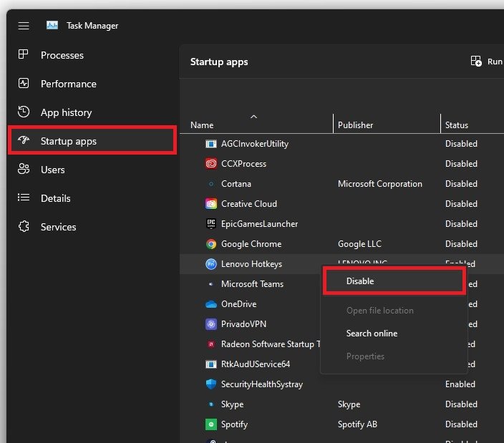Screen dimensions: 504x443
Task: Go to App history page
Action: coord(66,112)
